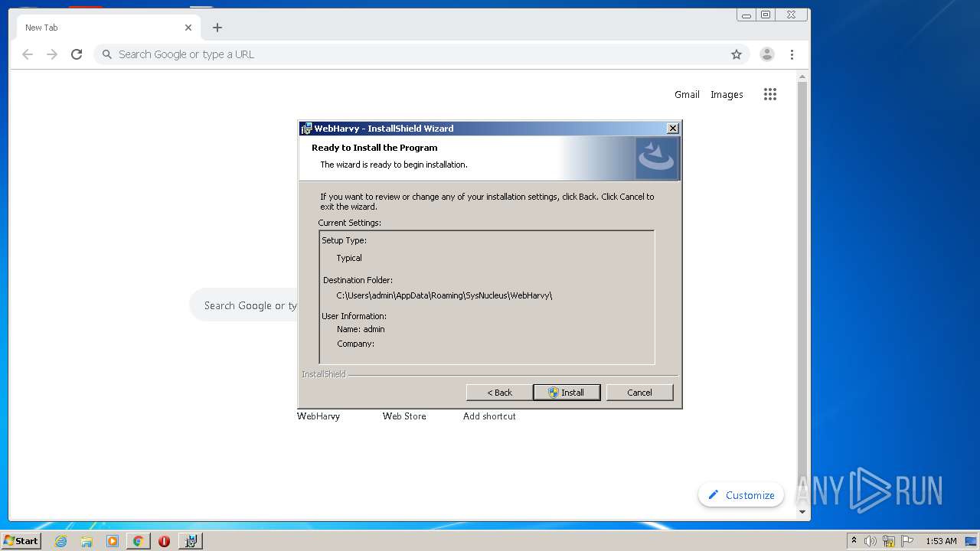Close the Chrome window
The image size is (980, 551).
(x=791, y=15)
